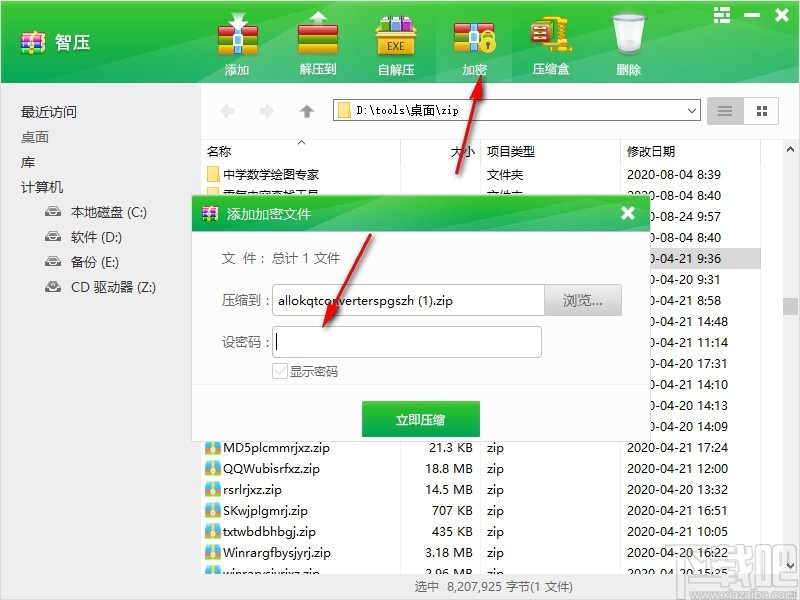
Task: Click the 立即压缩 (Compress Now) button
Action: (420, 419)
